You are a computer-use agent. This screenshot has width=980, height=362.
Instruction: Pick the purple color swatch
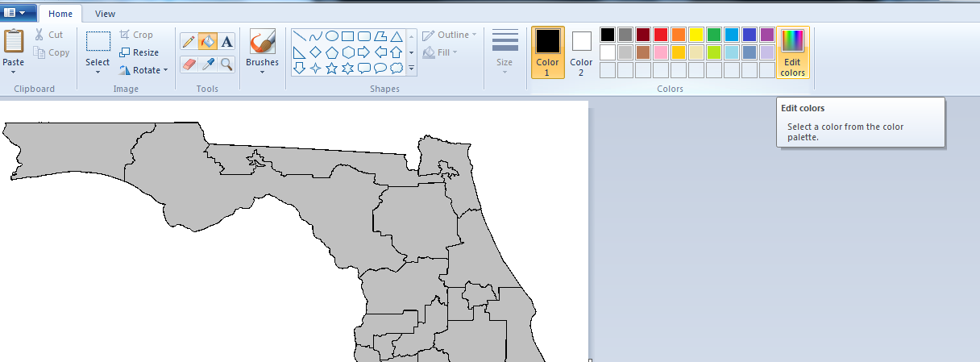point(767,35)
